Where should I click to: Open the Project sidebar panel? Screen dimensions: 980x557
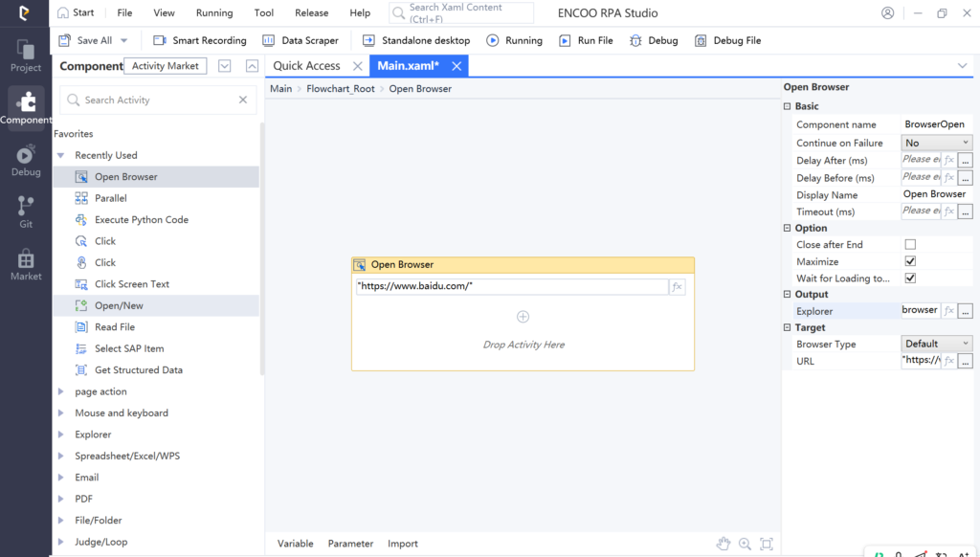26,56
